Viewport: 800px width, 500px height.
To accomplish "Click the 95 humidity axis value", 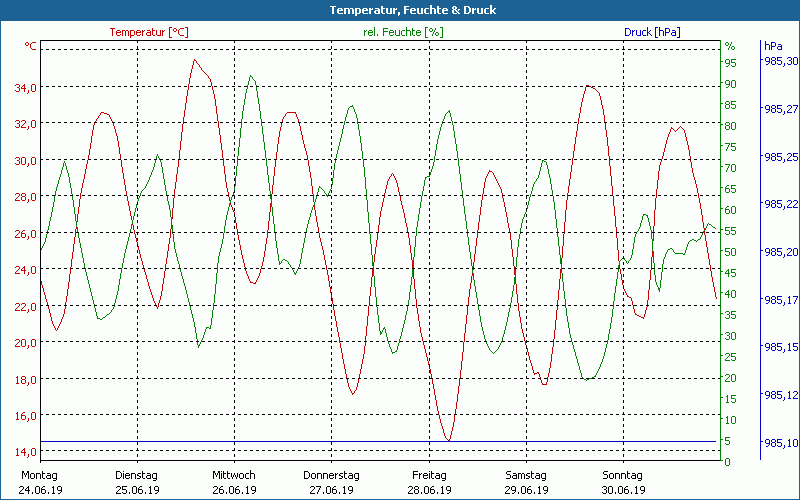I will tap(730, 62).
